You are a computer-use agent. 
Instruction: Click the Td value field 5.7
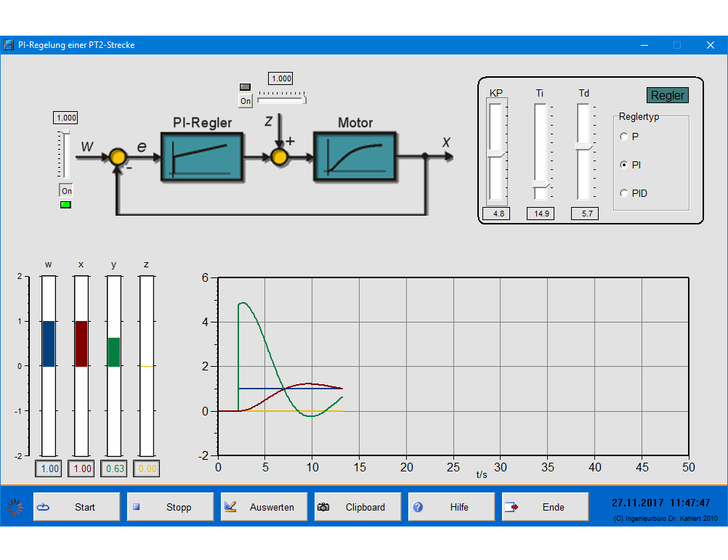coord(585,214)
